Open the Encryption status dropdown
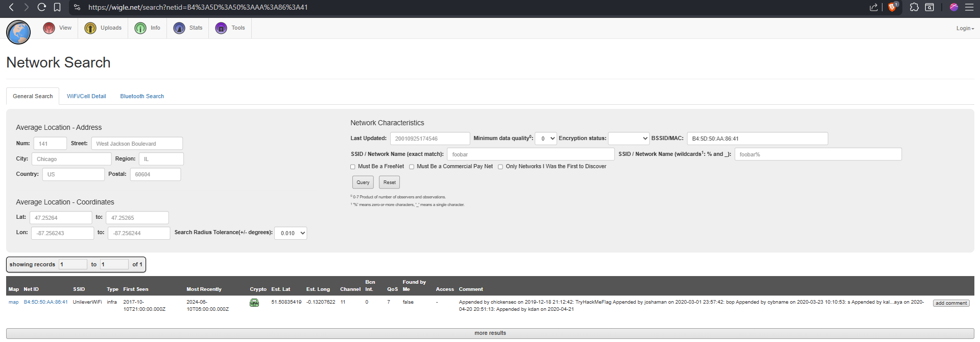Viewport: 980px width, 342px height. point(629,139)
